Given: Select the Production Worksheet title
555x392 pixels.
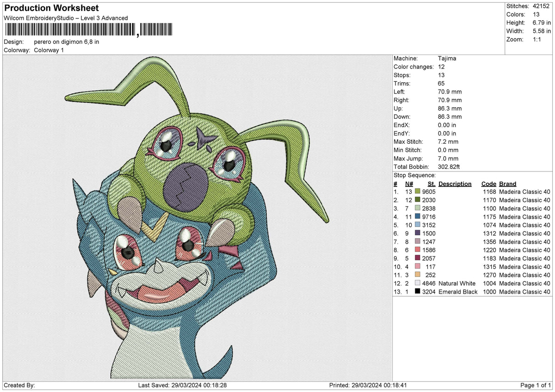Looking at the screenshot, I should tap(51, 8).
